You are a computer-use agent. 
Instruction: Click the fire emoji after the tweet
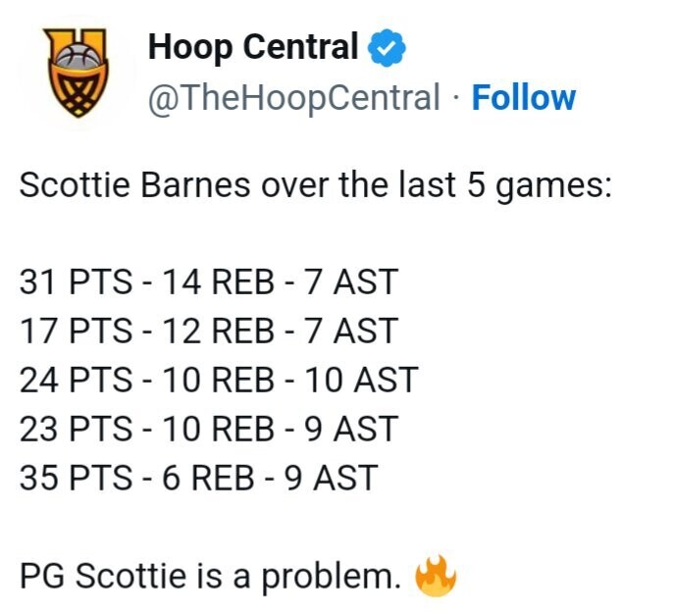437,578
